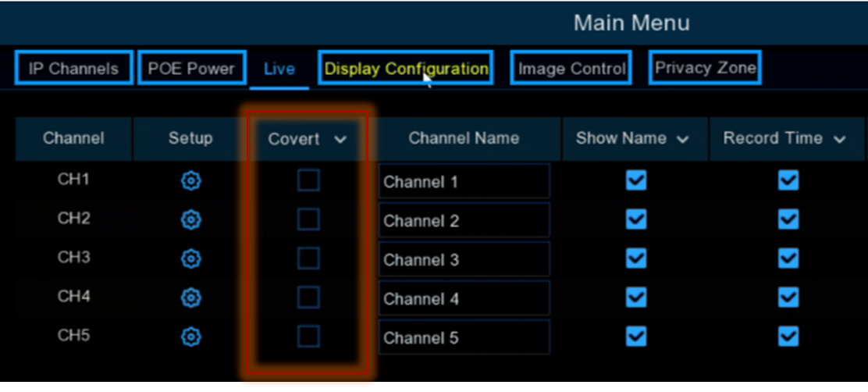Screen dimensions: 868x392
Task: Select the CH4 row label
Action: [73, 297]
